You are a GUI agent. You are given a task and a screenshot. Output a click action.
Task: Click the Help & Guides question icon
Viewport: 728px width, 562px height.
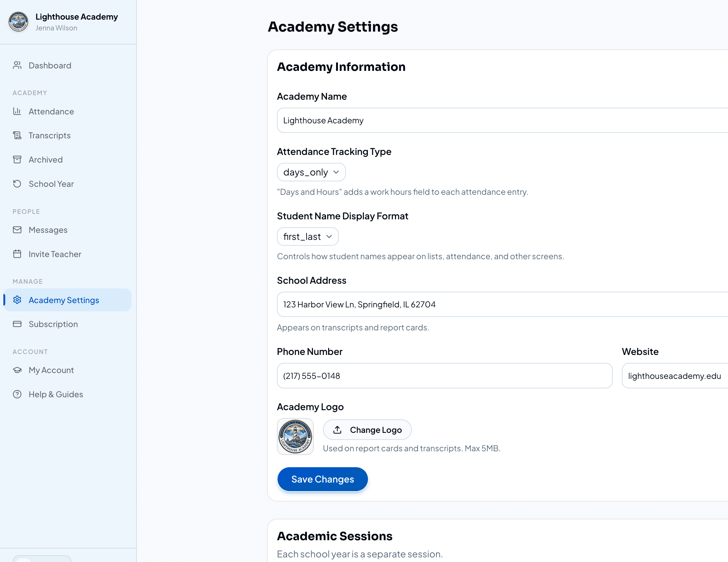click(x=17, y=394)
